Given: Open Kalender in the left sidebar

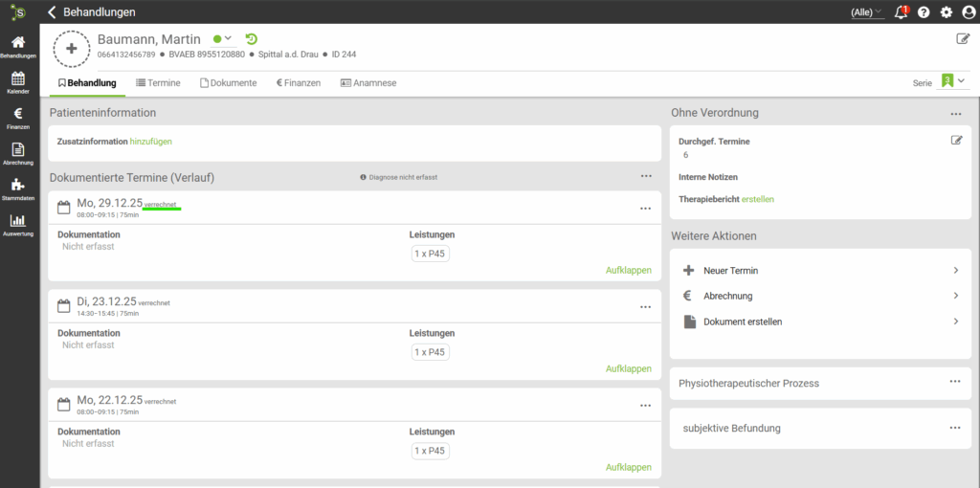Looking at the screenshot, I should coord(18,82).
